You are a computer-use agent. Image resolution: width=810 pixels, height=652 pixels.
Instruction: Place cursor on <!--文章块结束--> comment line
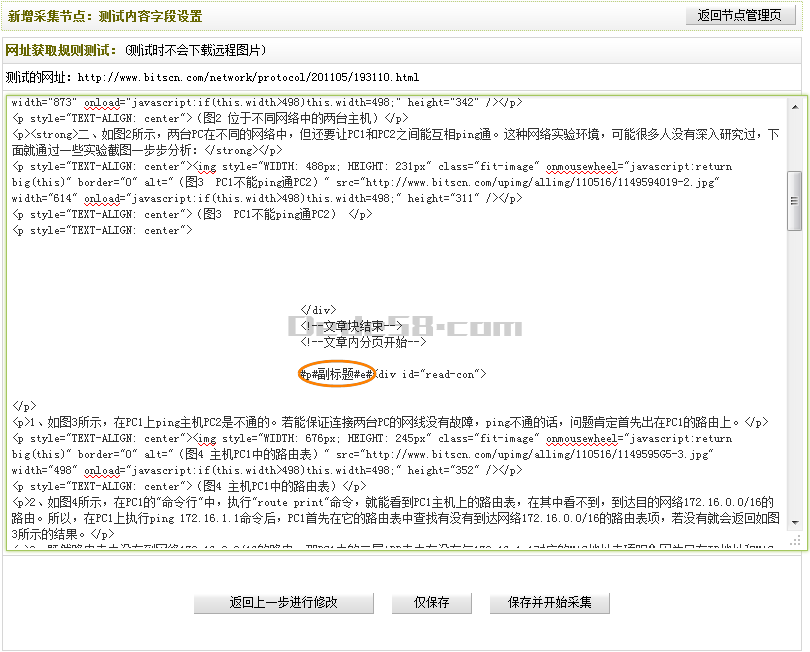[350, 326]
